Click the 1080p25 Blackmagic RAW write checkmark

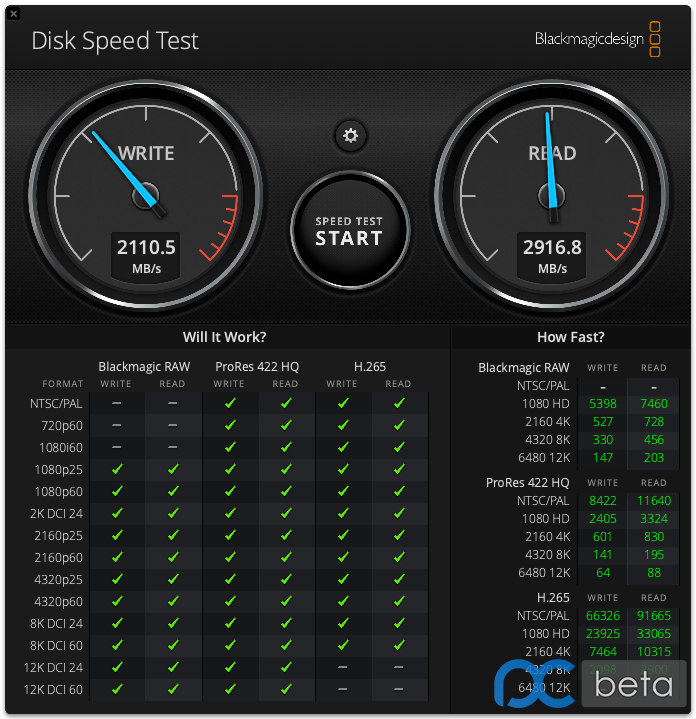pos(117,469)
